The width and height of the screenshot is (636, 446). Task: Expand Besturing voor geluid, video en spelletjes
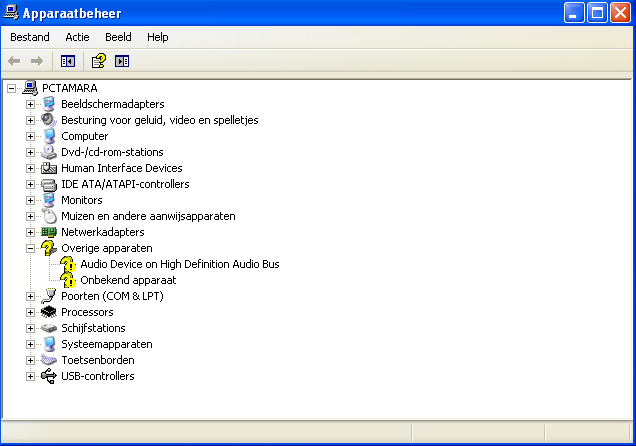(30, 120)
